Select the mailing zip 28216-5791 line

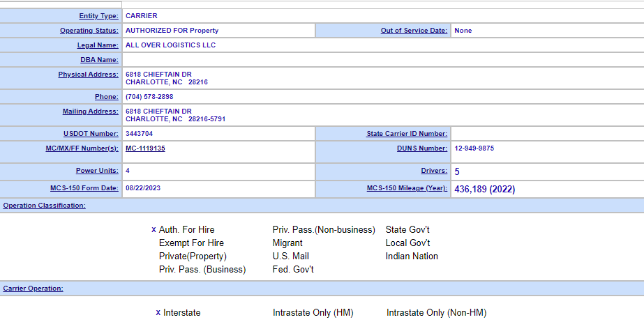click(175, 119)
